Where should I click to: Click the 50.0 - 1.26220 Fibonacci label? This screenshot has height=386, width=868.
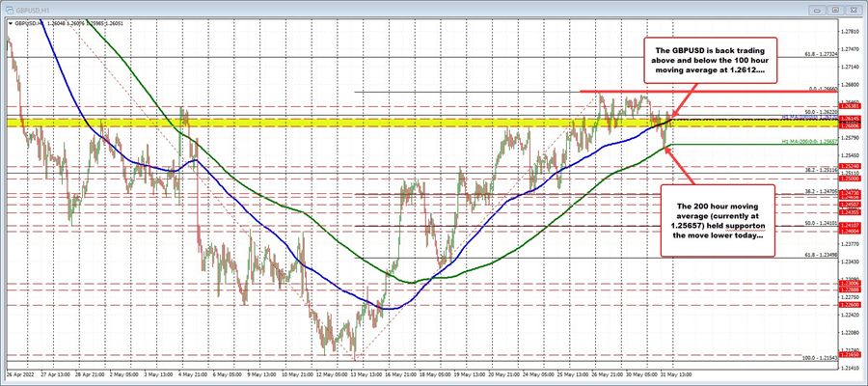click(820, 111)
